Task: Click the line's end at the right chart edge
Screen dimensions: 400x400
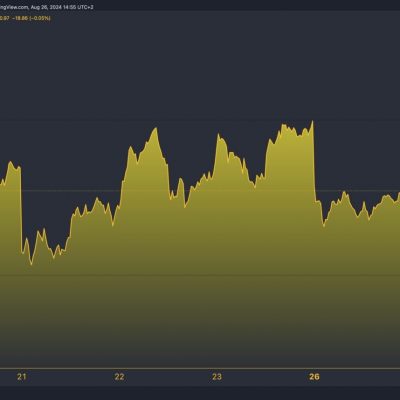Action: (x=399, y=194)
